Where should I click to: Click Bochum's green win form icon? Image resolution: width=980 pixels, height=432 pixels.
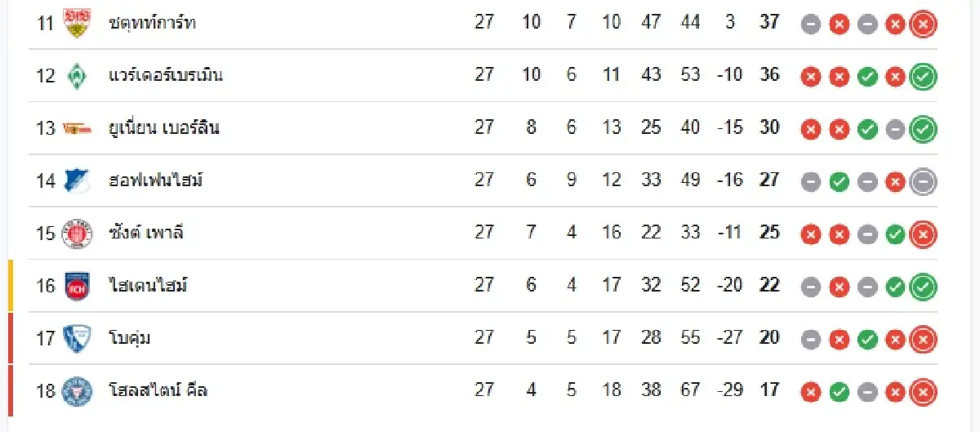pos(867,339)
